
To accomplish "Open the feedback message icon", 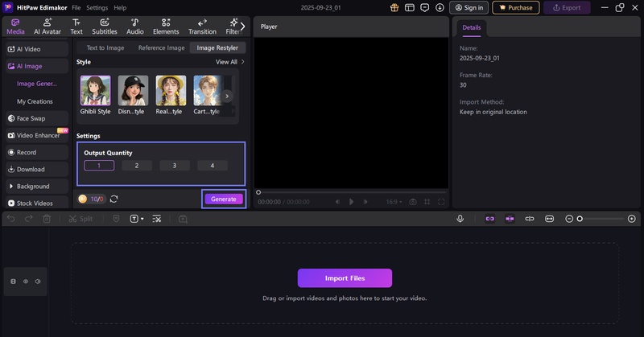I will click(425, 7).
